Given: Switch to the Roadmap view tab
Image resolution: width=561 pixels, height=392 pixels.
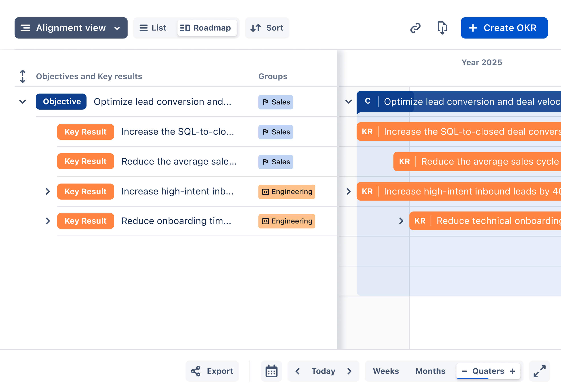Looking at the screenshot, I should point(207,28).
